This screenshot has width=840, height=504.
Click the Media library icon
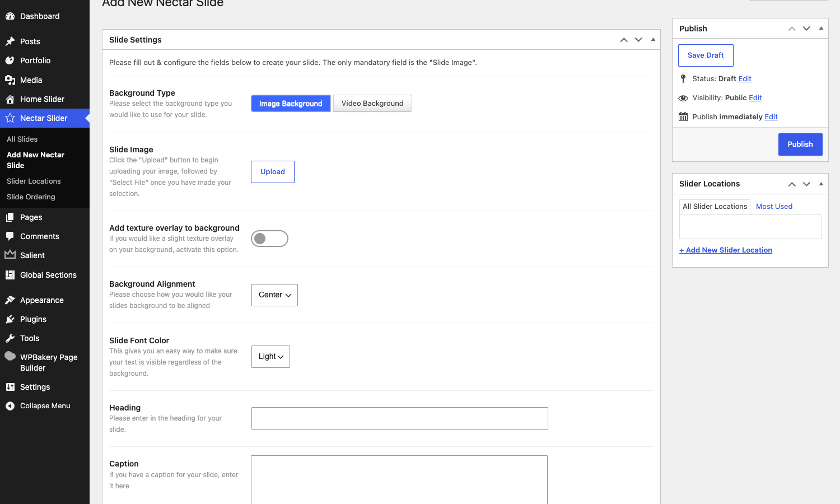click(10, 80)
